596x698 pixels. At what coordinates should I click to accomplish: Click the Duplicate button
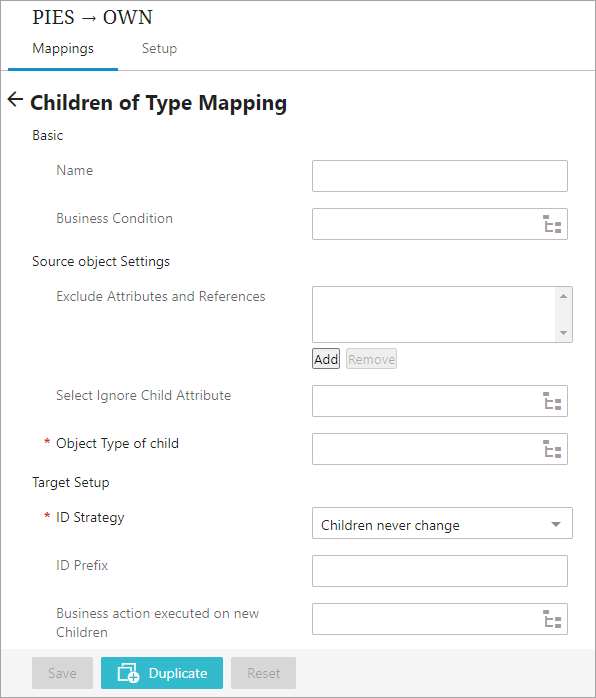click(x=162, y=673)
